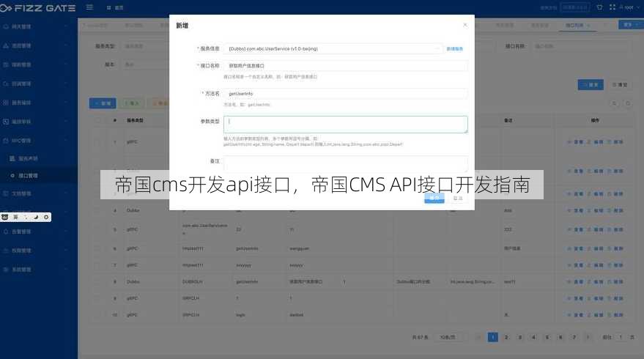Image resolution: width=644 pixels, height=359 pixels.
Task: Click the 参数类型 text area
Action: [x=345, y=125]
